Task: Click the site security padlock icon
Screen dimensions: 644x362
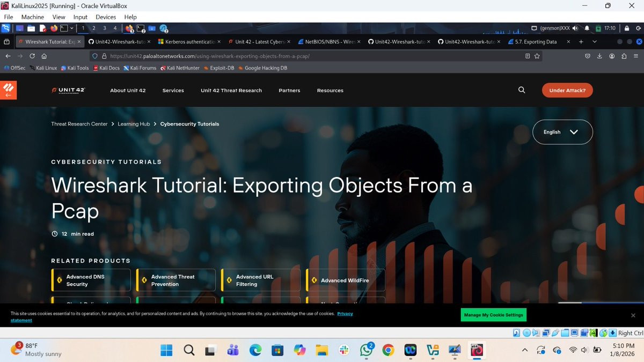Action: [104, 56]
